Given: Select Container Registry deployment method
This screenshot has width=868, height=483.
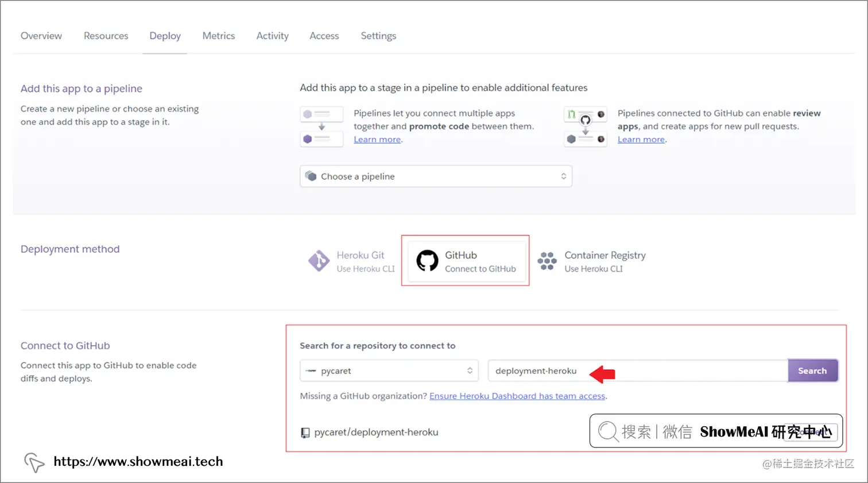Looking at the screenshot, I should [x=591, y=261].
